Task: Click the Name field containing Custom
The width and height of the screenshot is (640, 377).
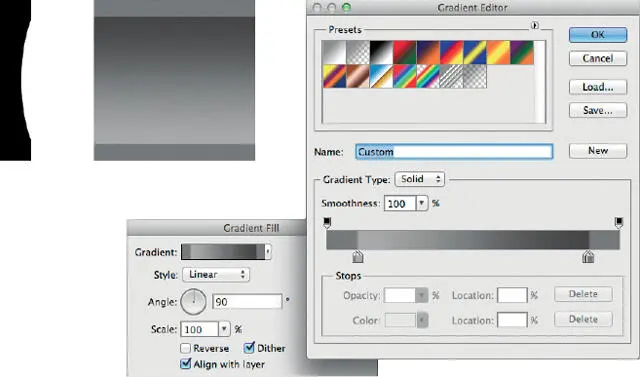Action: [454, 151]
